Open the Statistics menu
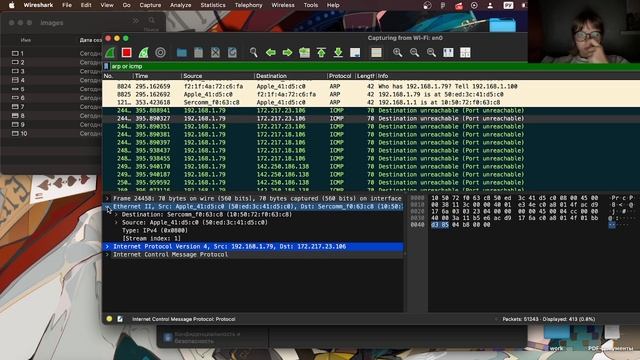This screenshot has height=360, width=640. pos(213,5)
